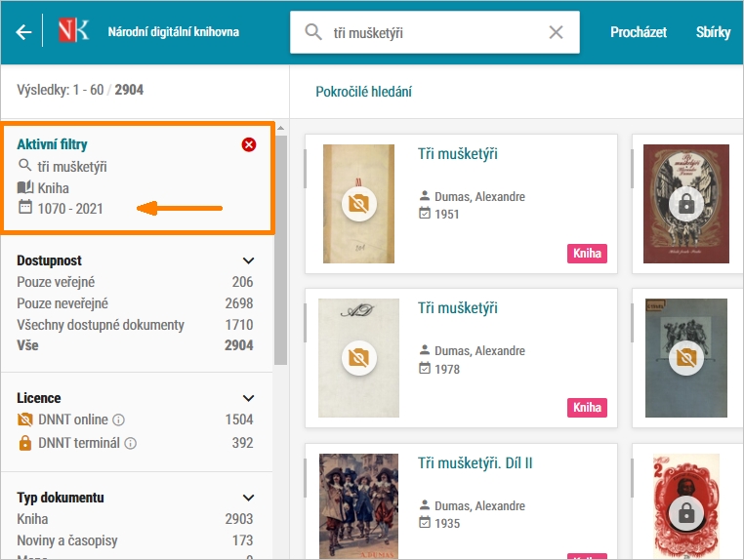This screenshot has height=560, width=744.
Task: Filter by Pouze neveřejné
Action: [x=135, y=303]
